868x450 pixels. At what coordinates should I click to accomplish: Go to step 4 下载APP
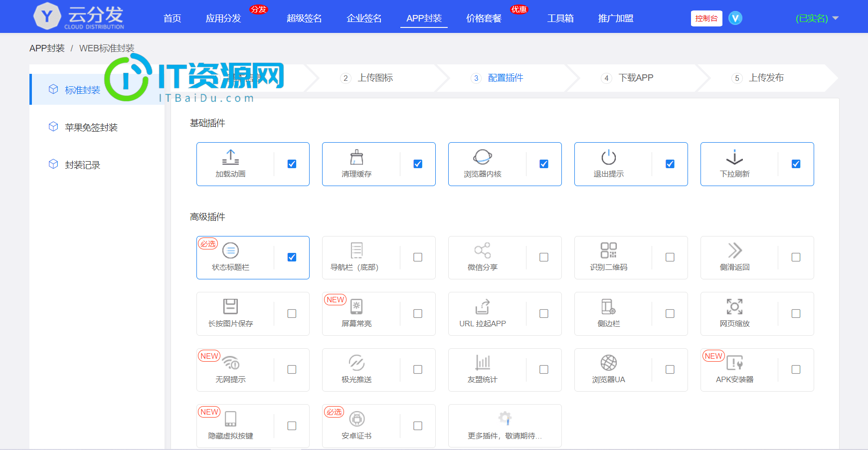click(x=627, y=78)
